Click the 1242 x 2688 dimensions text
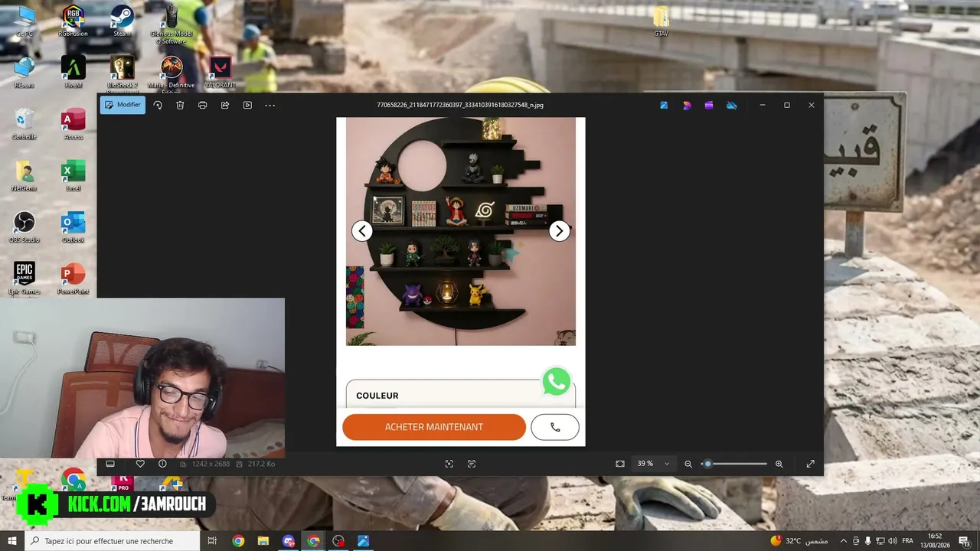The width and height of the screenshot is (980, 551). coord(212,464)
